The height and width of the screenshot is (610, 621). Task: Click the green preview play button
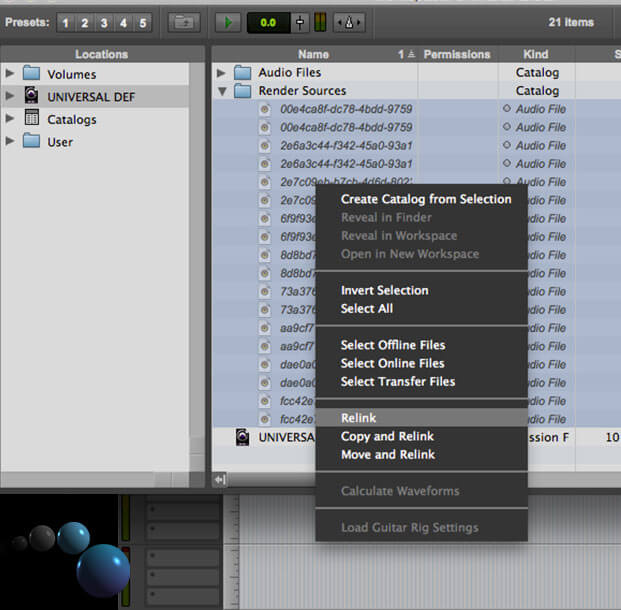pos(228,21)
